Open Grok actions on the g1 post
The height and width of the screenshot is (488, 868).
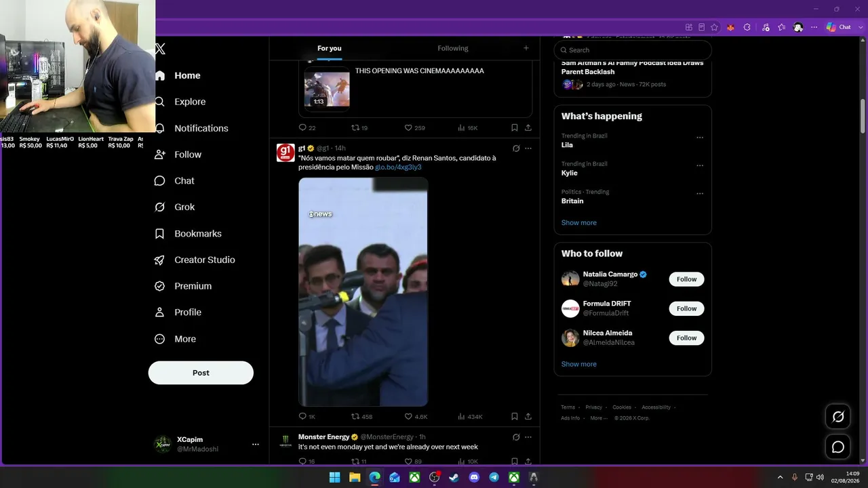pyautogui.click(x=516, y=148)
